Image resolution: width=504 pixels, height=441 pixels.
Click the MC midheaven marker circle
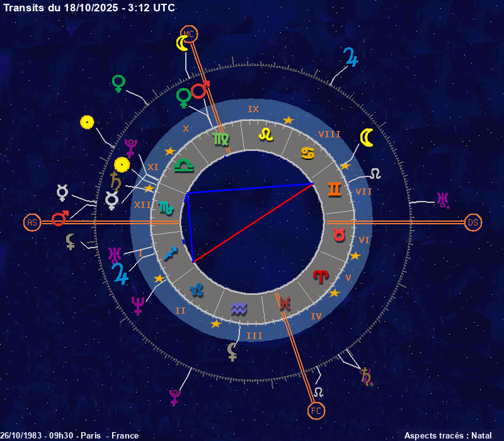coord(189,33)
